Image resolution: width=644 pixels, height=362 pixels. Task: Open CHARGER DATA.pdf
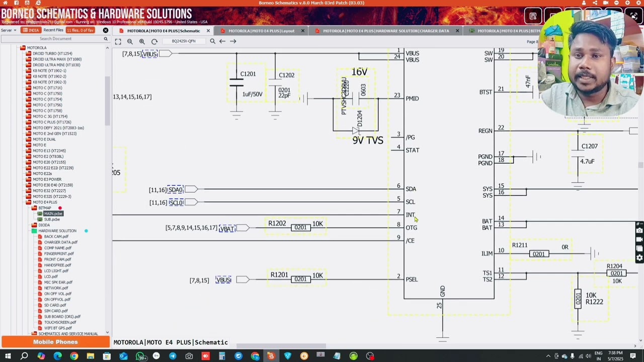60,242
